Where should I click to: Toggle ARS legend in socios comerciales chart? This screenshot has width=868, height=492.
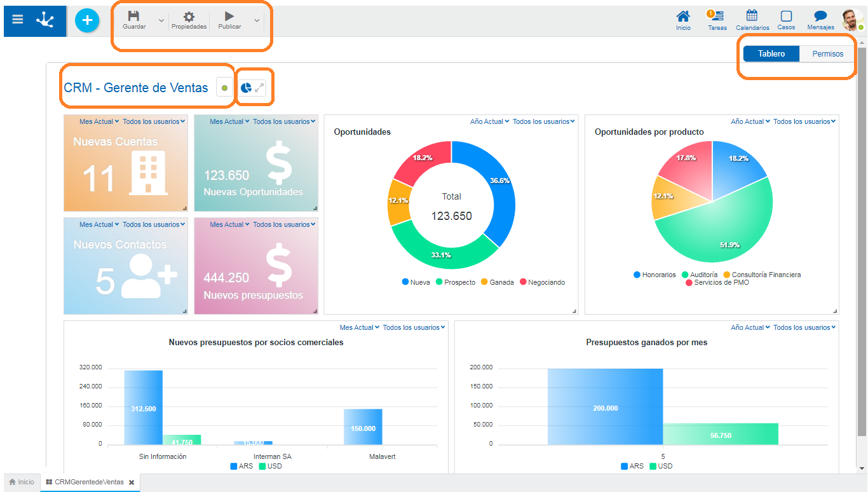(x=241, y=466)
